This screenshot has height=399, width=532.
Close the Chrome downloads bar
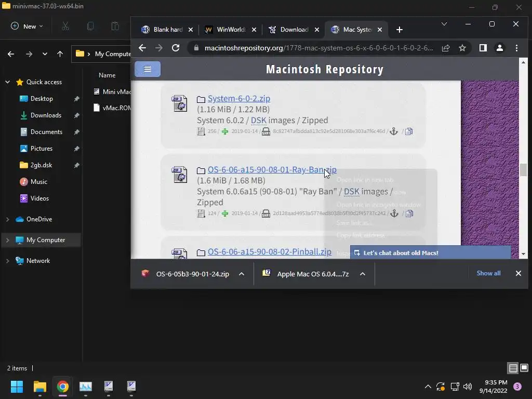pos(518,273)
